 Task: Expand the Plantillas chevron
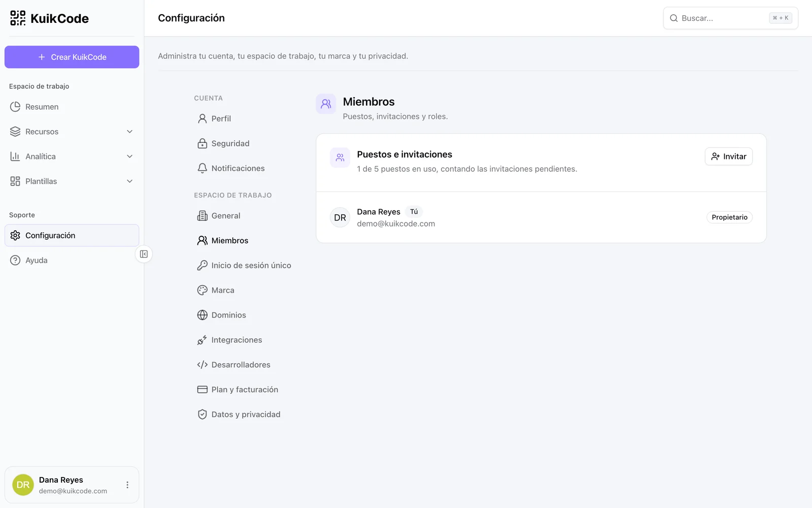(x=129, y=181)
